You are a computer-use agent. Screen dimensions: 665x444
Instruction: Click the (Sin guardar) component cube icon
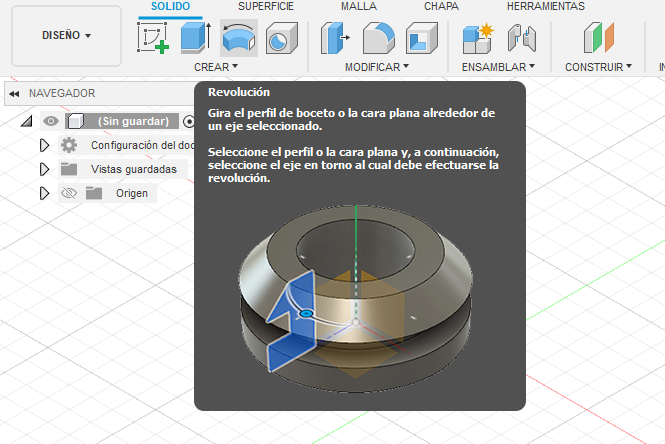pyautogui.click(x=75, y=121)
